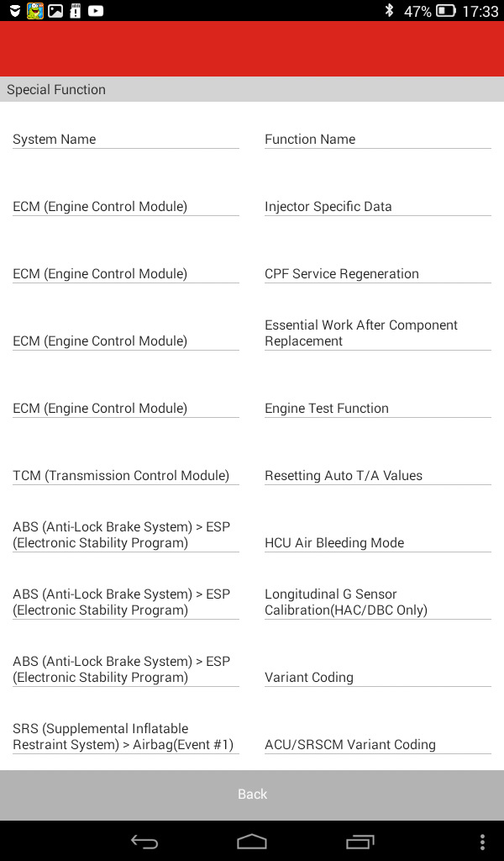Open Longitudinal G Sensor Calibration(HAC/DBC Only)
Image resolution: width=504 pixels, height=861 pixels.
(x=346, y=602)
